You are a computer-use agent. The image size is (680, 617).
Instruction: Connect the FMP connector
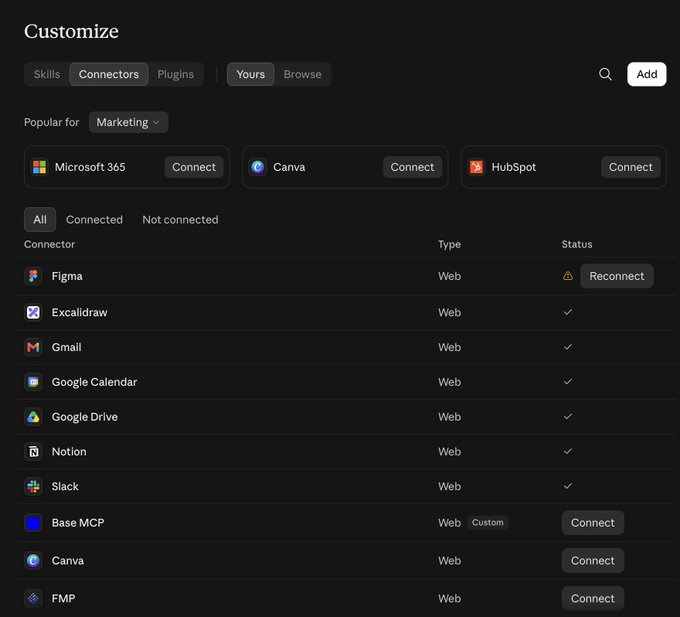click(593, 598)
